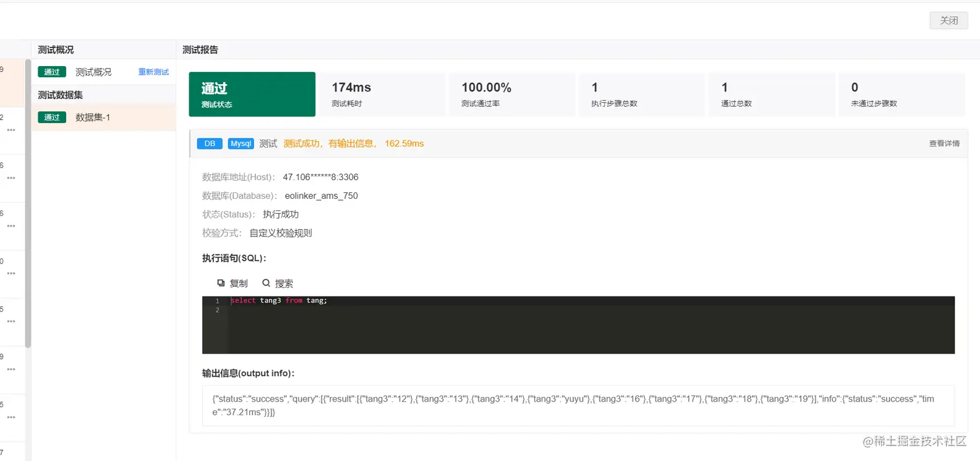
Task: Click the 搜索 magnifier icon
Action: coord(266,283)
